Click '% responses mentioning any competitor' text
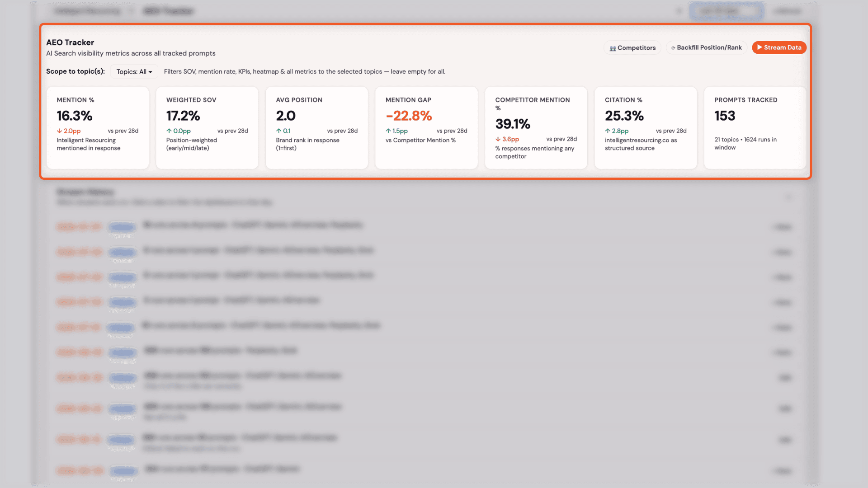The height and width of the screenshot is (488, 868). [534, 152]
